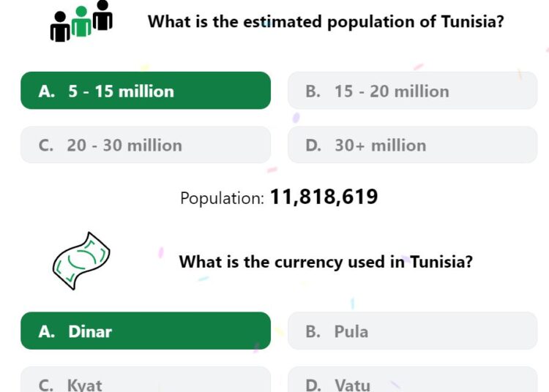Viewport: 549px width, 392px height.
Task: Click the Tunisia population question heading
Action: 326,22
